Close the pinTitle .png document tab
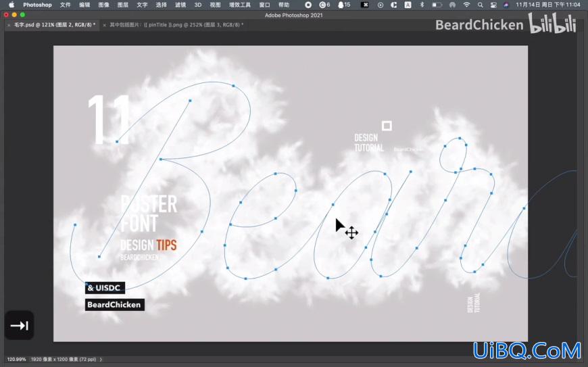 105,25
